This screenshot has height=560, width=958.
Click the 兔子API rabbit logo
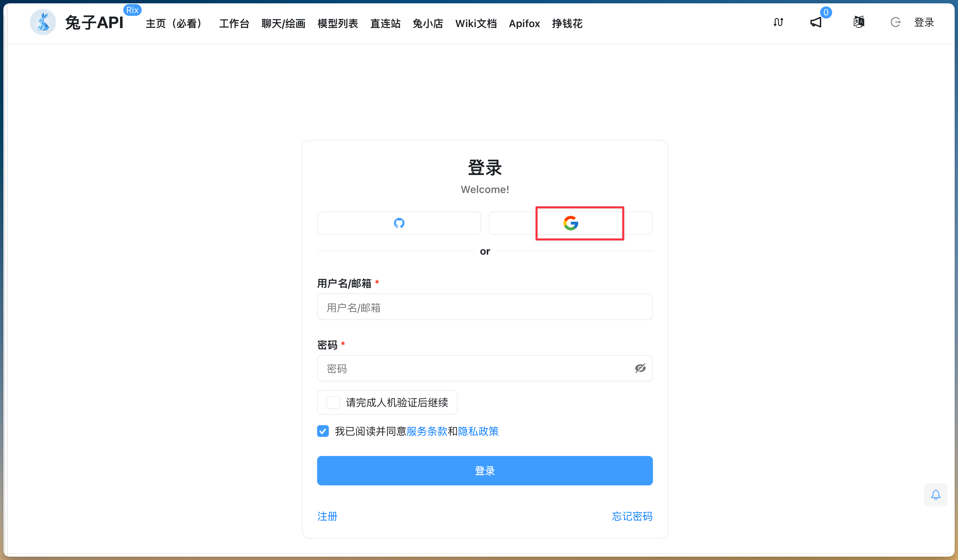pos(42,22)
